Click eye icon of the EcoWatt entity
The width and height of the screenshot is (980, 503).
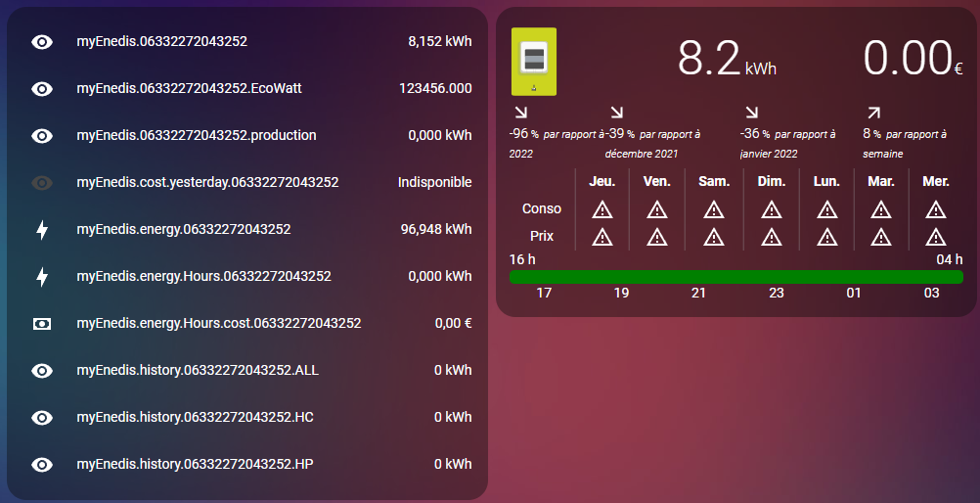pos(42,89)
